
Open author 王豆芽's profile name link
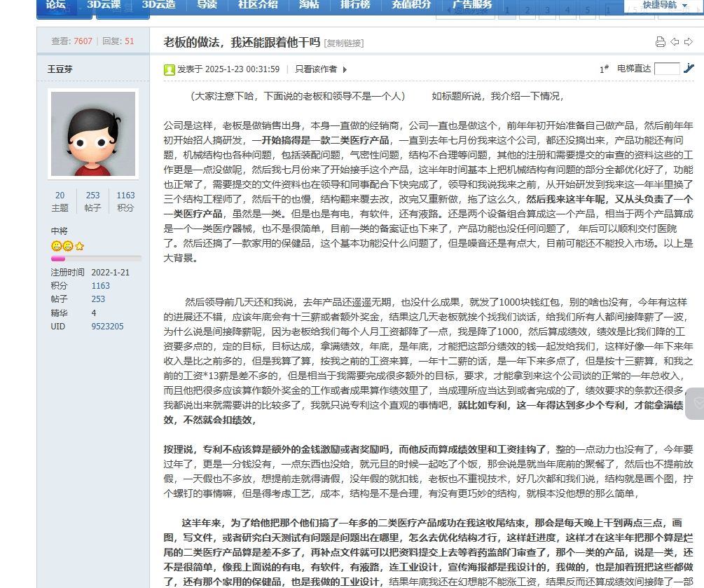click(x=60, y=69)
